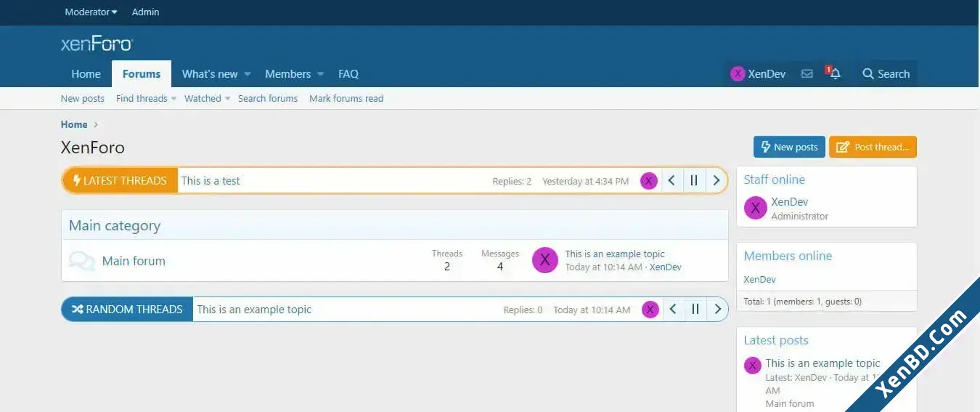The width and height of the screenshot is (980, 412).
Task: Open 'This is an example topic' in Latest posts
Action: coord(822,363)
